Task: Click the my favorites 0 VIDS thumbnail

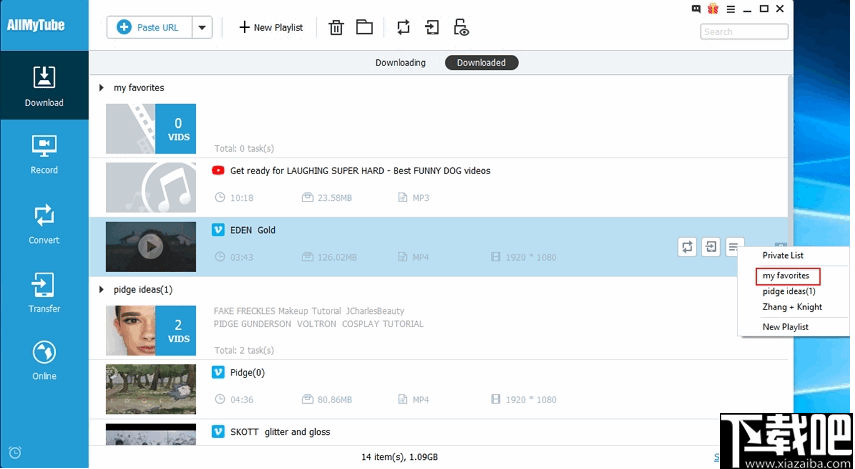Action: click(x=151, y=129)
